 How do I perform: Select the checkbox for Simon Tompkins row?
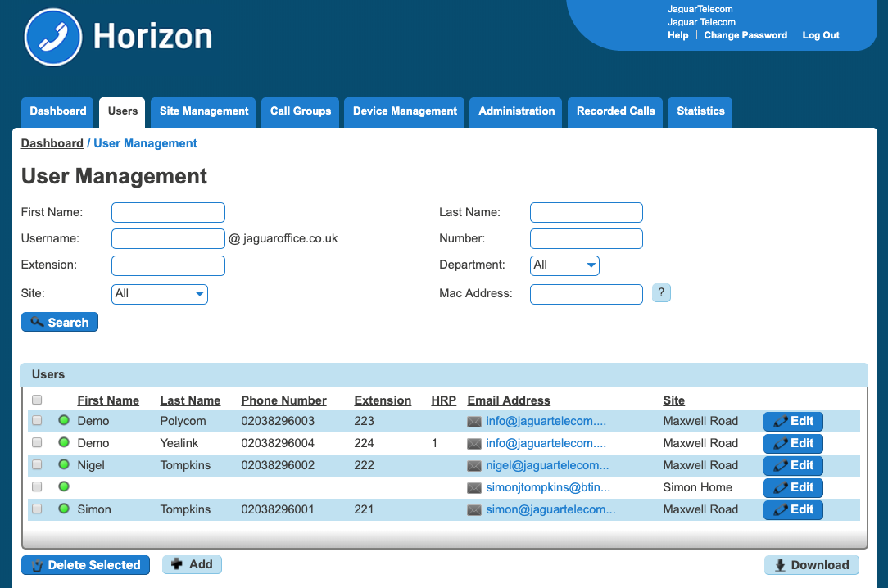[x=37, y=509]
